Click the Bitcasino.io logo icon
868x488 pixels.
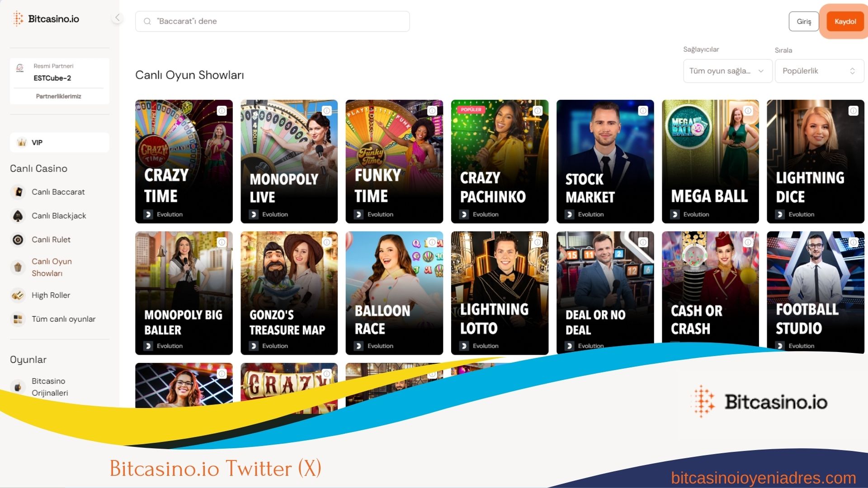coord(18,19)
